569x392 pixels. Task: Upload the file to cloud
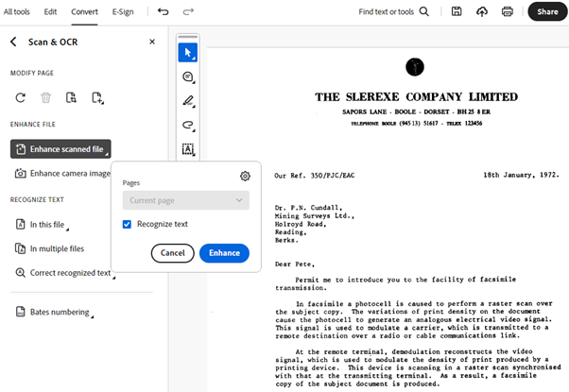482,11
